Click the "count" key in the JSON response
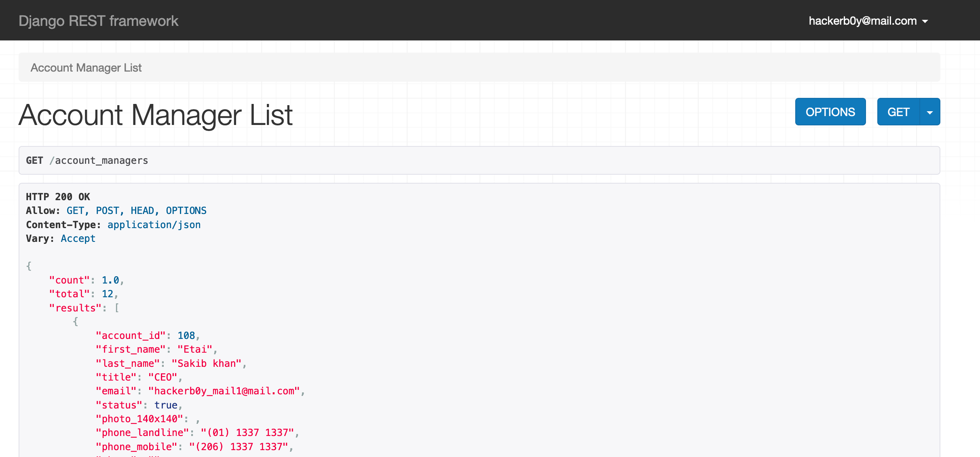This screenshot has height=457, width=980. point(70,280)
